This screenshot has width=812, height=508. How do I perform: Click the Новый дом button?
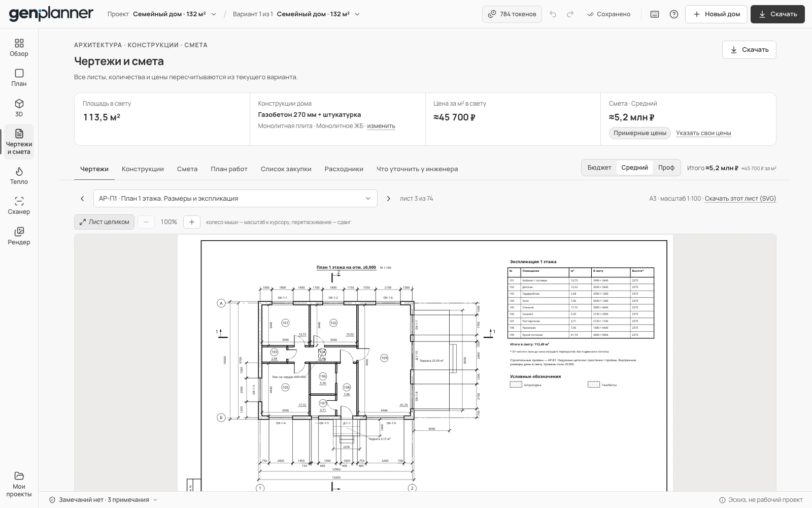click(716, 14)
